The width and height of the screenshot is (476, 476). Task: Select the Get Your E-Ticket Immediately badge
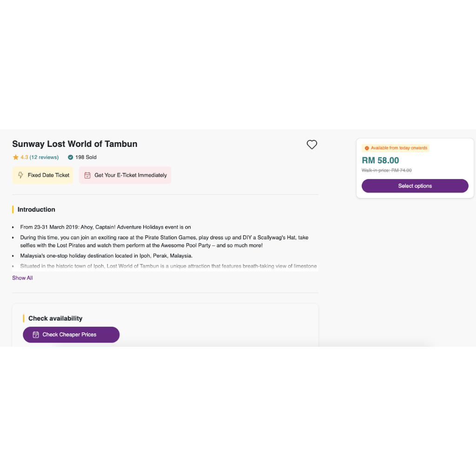tap(125, 175)
